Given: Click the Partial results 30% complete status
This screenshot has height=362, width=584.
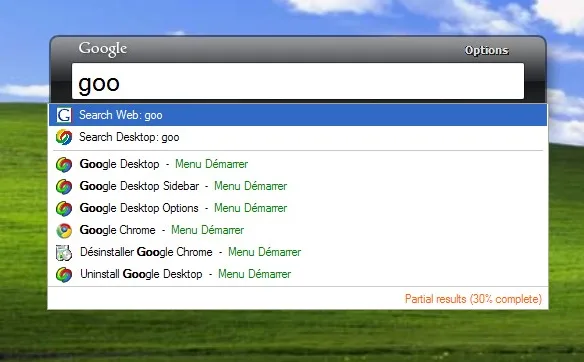Looking at the screenshot, I should point(473,299).
